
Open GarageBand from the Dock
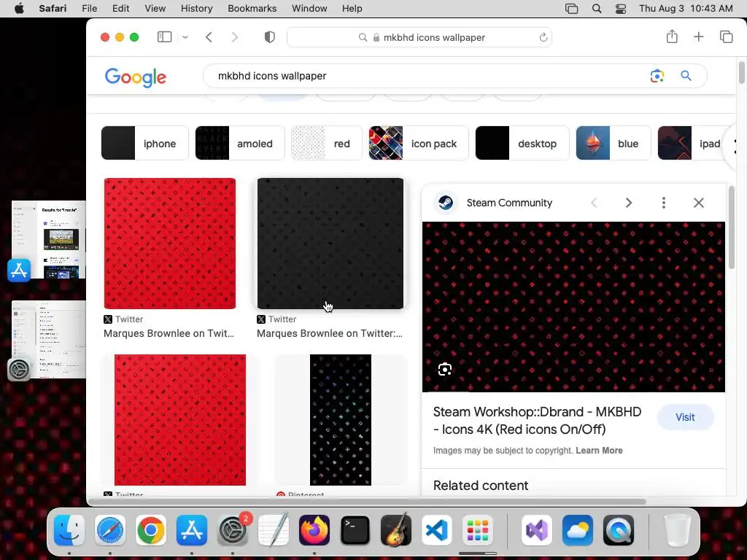pyautogui.click(x=396, y=530)
